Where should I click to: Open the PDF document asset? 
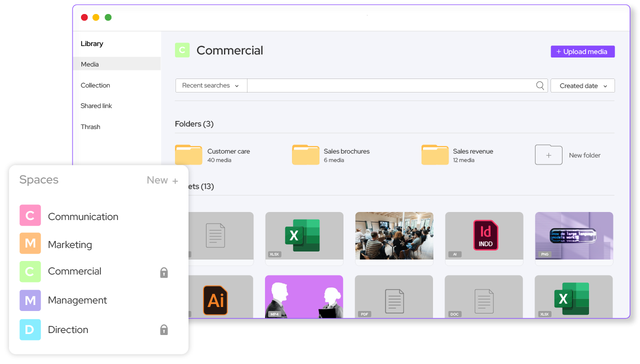394,296
